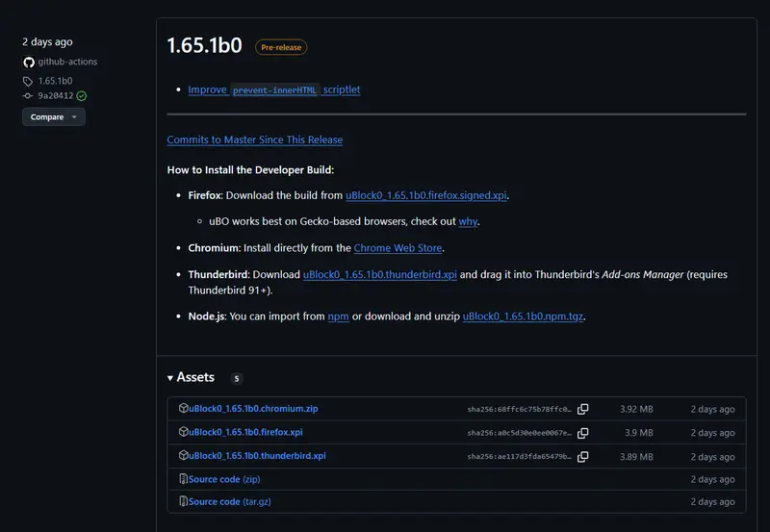This screenshot has width=770, height=532.
Task: Click '2 days ago' in Source code (zip) row
Action: click(x=712, y=479)
